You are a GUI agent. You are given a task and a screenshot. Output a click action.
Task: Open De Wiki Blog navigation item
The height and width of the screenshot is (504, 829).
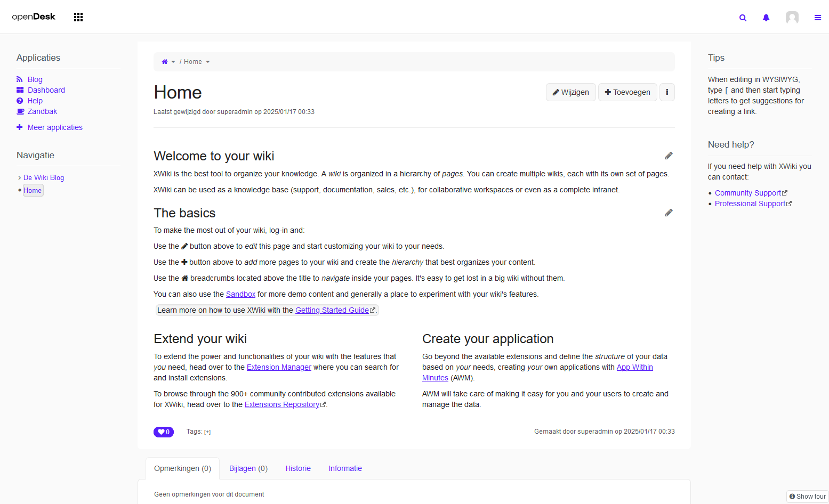click(x=44, y=177)
